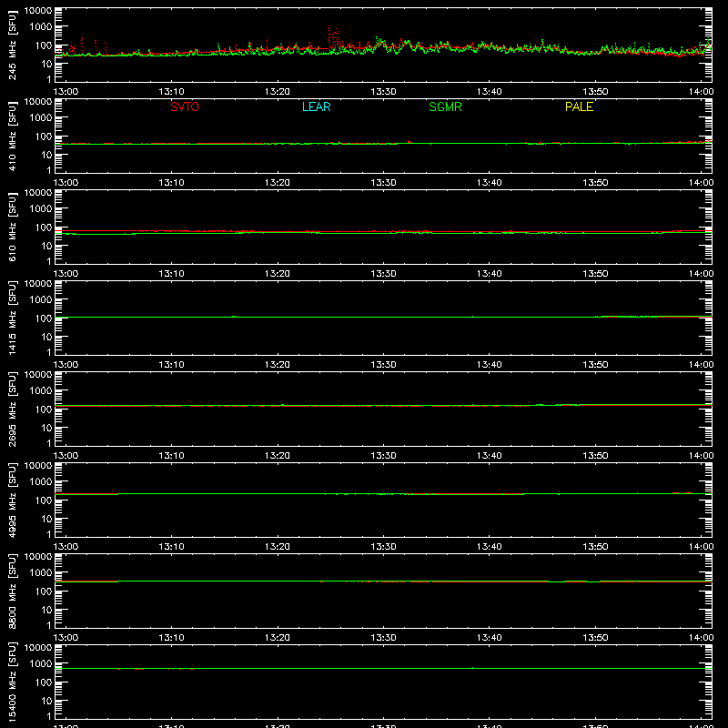Click the 1000 y-axis label of 410 MHz plot

[x=41, y=118]
